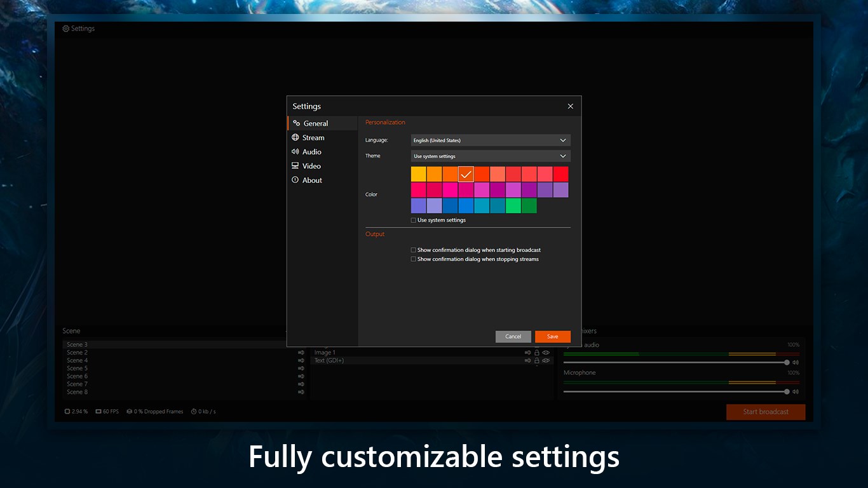Click the "0 % Dropped Frames" status text
The image size is (868, 488).
[x=159, y=412]
